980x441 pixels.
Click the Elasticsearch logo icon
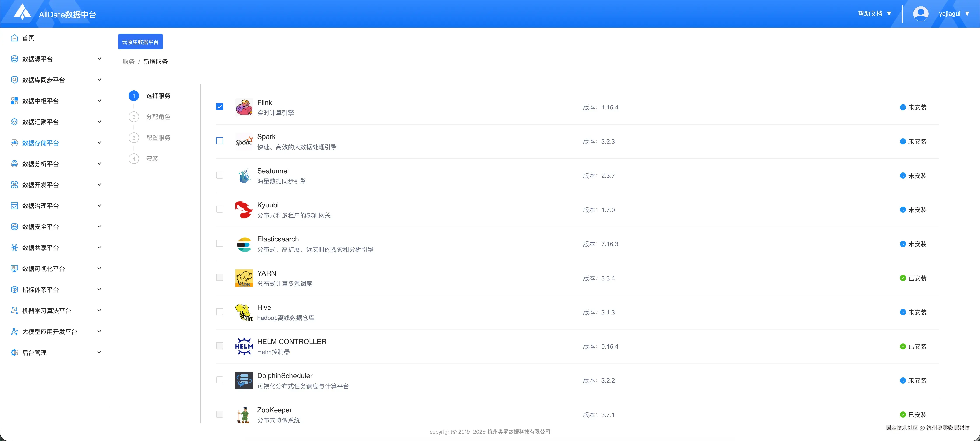244,244
